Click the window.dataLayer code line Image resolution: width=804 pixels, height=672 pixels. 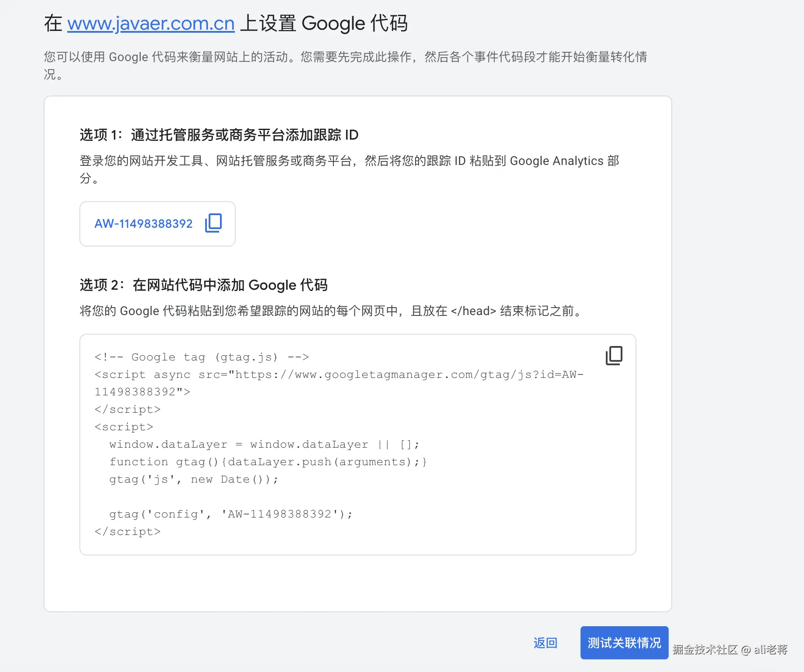[x=264, y=444]
